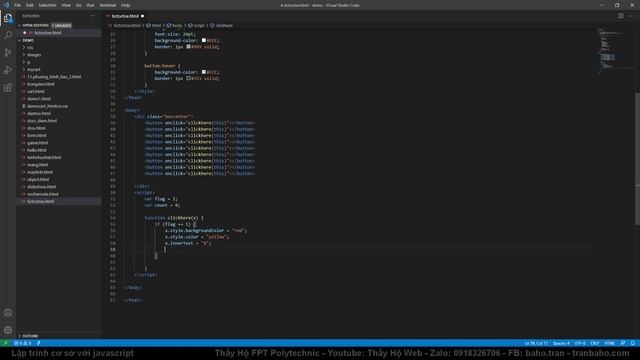Click the feedback icon in status bar
The image size is (640, 360).
tap(622, 343)
